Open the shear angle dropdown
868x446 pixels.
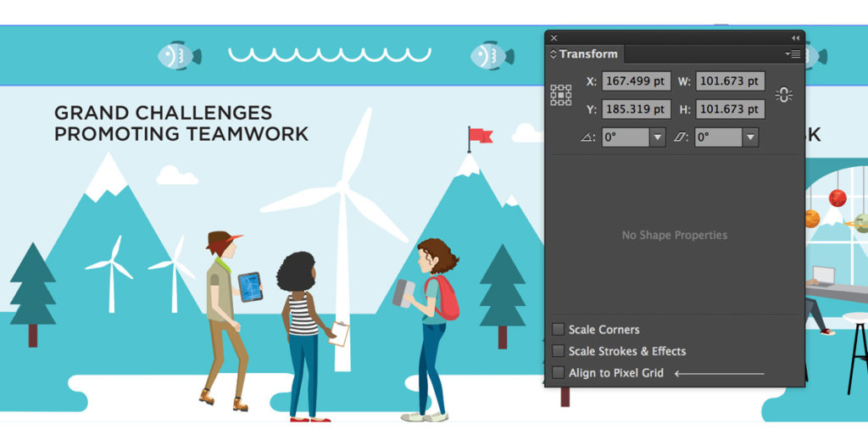click(750, 137)
